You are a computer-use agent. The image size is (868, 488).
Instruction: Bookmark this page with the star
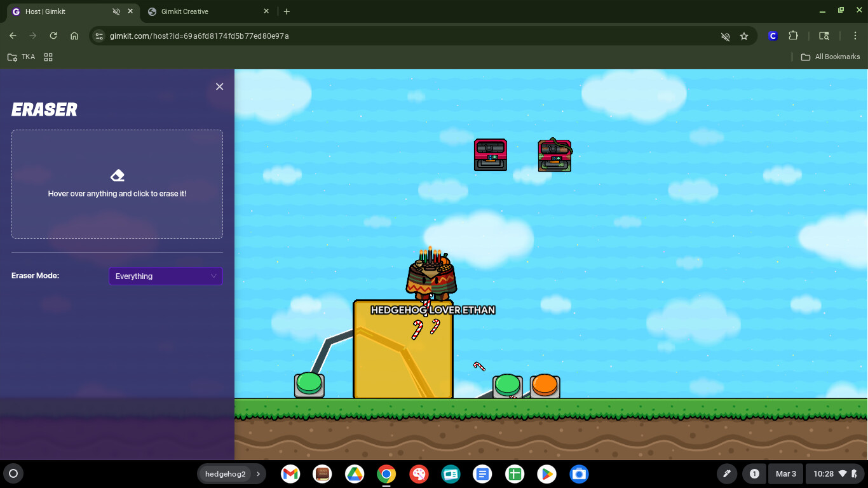coord(744,36)
